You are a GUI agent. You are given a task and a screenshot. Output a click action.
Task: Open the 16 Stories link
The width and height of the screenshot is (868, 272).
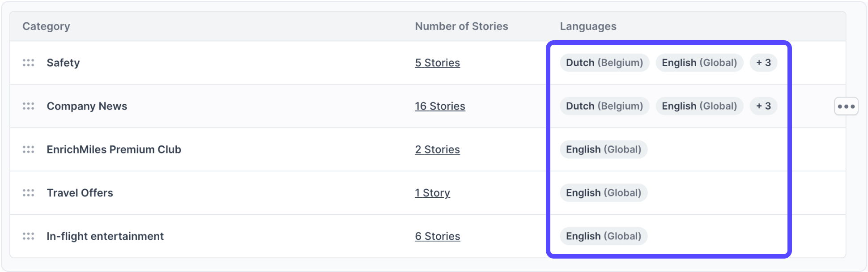[x=440, y=106]
